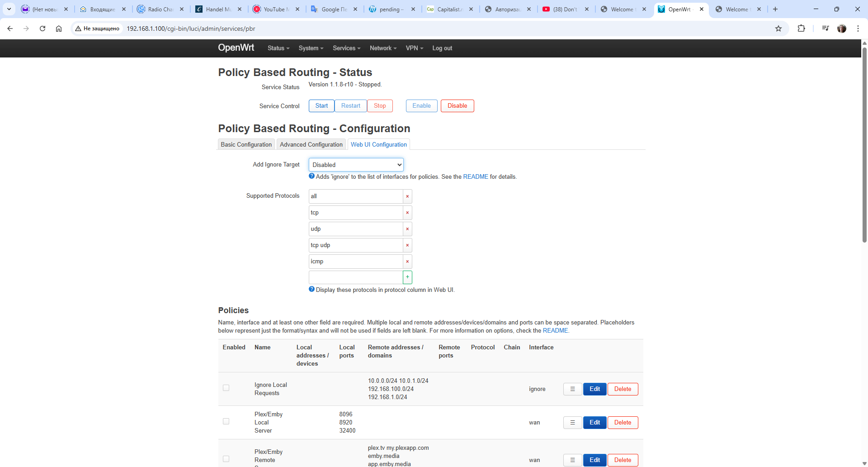Image resolution: width=868 pixels, height=467 pixels.
Task: Enable the Plex/Emby Local Server policy checkbox
Action: point(226,421)
